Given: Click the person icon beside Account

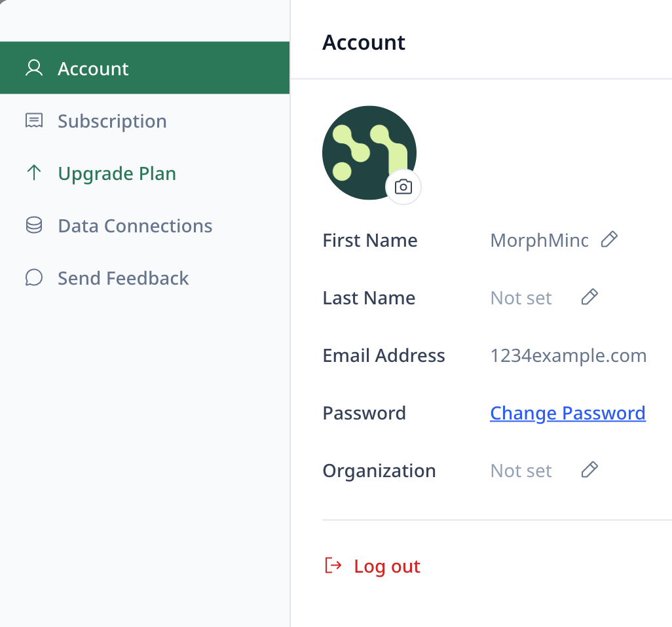Looking at the screenshot, I should [34, 68].
